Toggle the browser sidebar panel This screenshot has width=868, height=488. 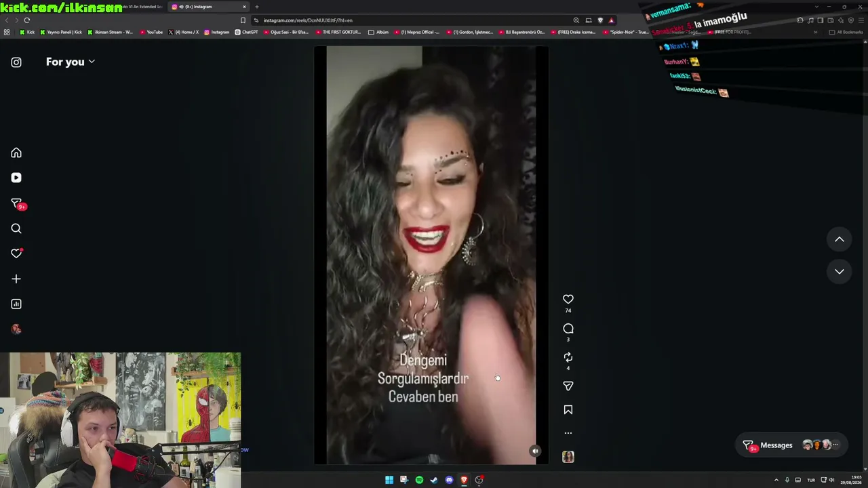(x=820, y=20)
